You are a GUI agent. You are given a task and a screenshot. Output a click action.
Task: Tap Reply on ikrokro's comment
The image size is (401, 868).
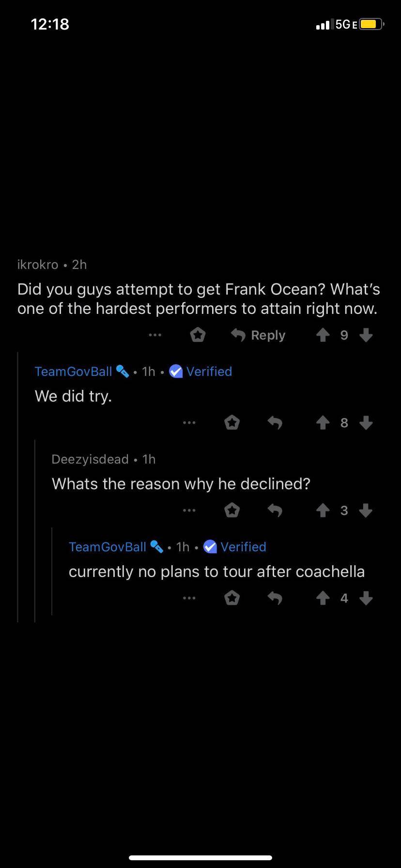tap(267, 335)
